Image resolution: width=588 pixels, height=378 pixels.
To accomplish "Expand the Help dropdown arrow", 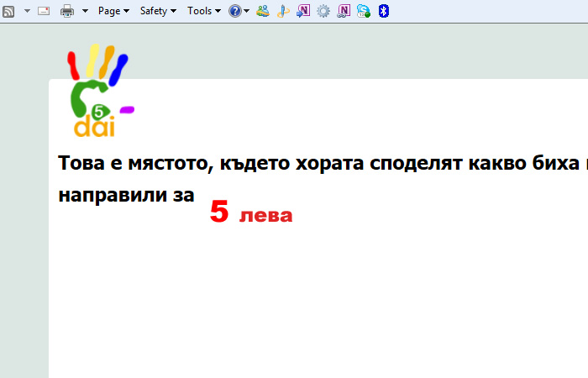I will coord(247,11).
